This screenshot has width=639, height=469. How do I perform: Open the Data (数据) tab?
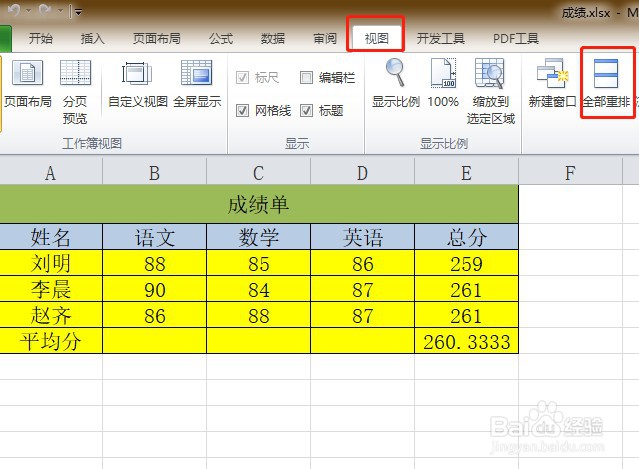(273, 38)
